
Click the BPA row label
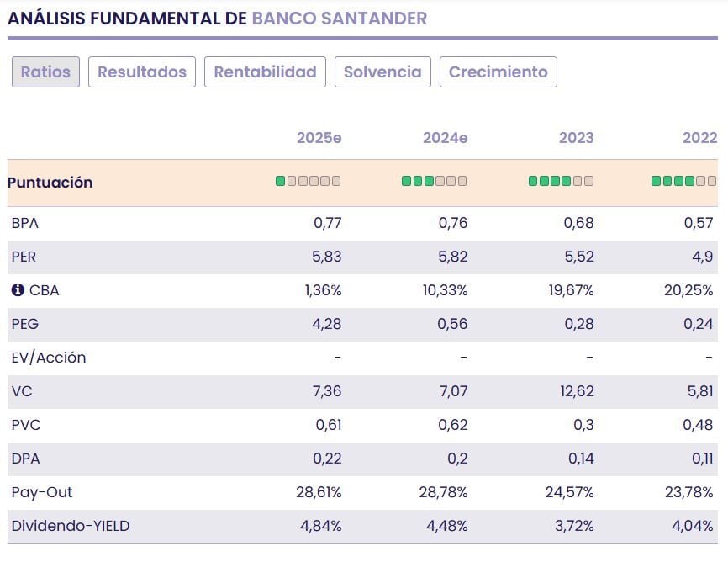click(25, 224)
